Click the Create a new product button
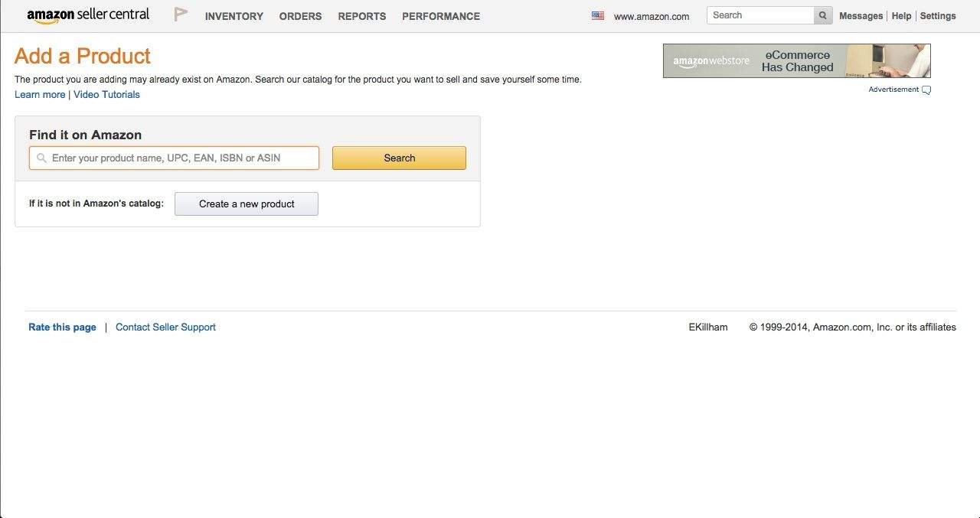 (247, 204)
